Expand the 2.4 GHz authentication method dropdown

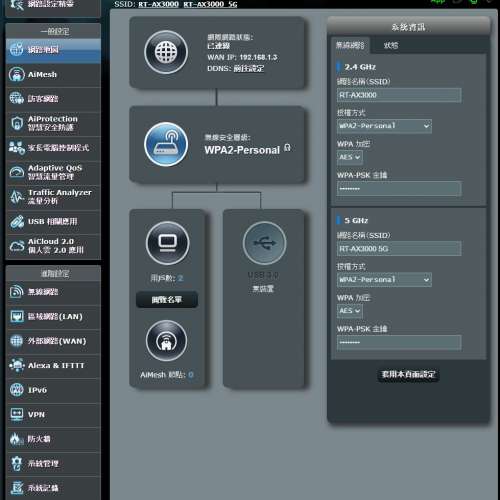384,126
